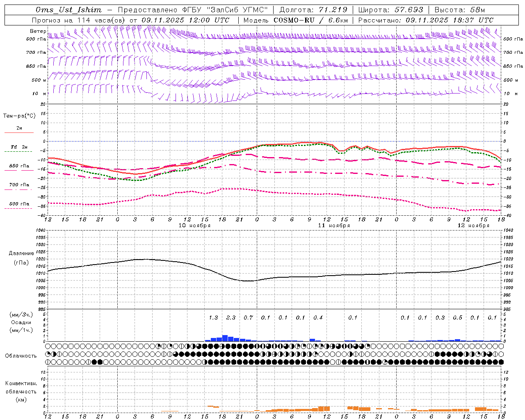Click the 10 ноября date label

coord(194,226)
